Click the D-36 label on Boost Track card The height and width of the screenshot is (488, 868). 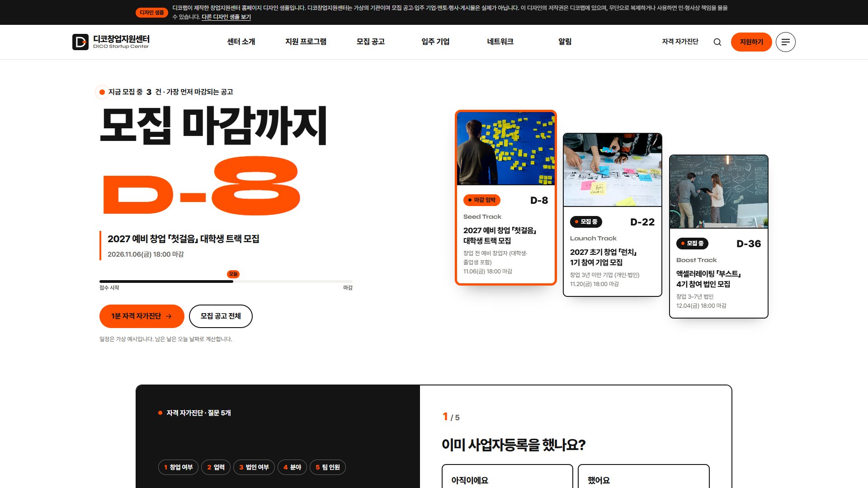[x=749, y=244]
